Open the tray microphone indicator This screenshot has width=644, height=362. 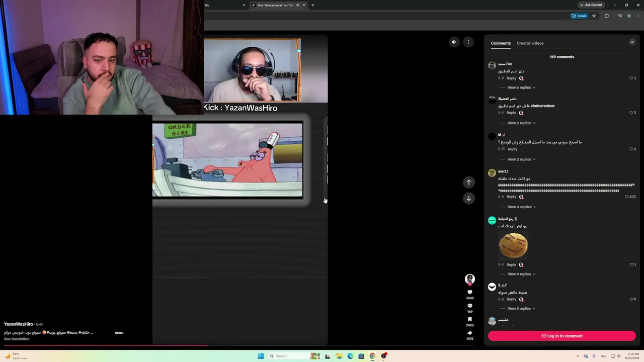click(594, 356)
